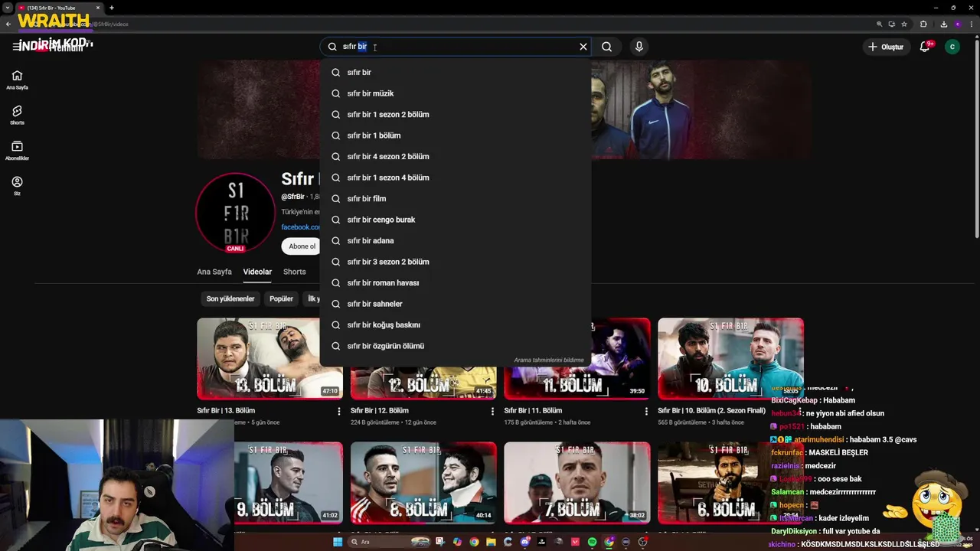
Task: Pick suggestion "sıfır bir 1 bölüm"
Action: (x=456, y=135)
